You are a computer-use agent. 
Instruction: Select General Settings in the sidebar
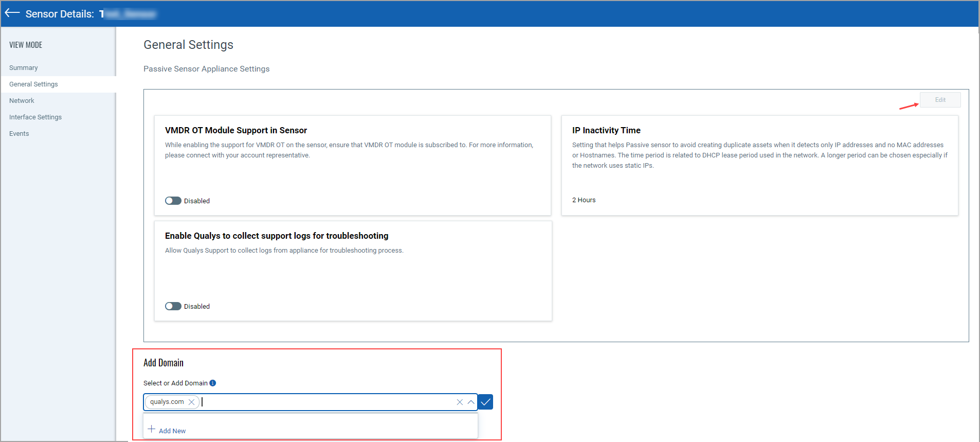coord(33,84)
